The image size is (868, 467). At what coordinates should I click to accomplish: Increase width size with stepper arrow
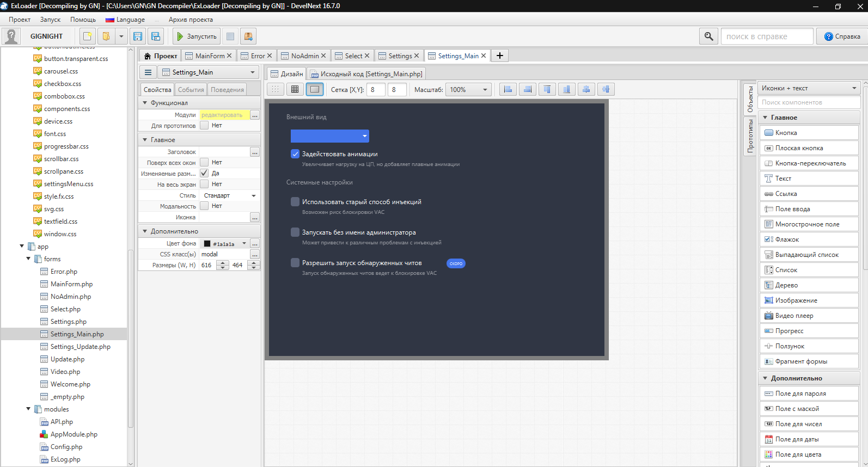(222, 262)
